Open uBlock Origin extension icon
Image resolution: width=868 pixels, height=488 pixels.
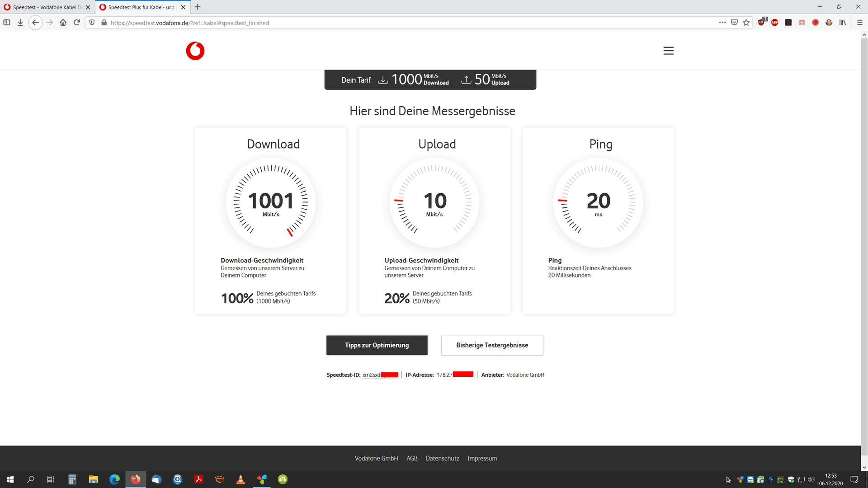tap(762, 22)
